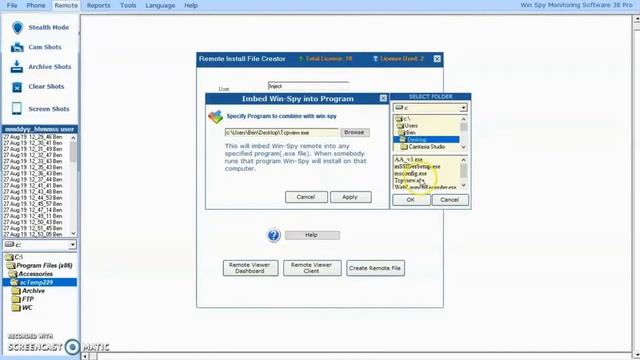Click the C:\ folder icon in left tree
The width and height of the screenshot is (640, 360).
click(x=8, y=257)
